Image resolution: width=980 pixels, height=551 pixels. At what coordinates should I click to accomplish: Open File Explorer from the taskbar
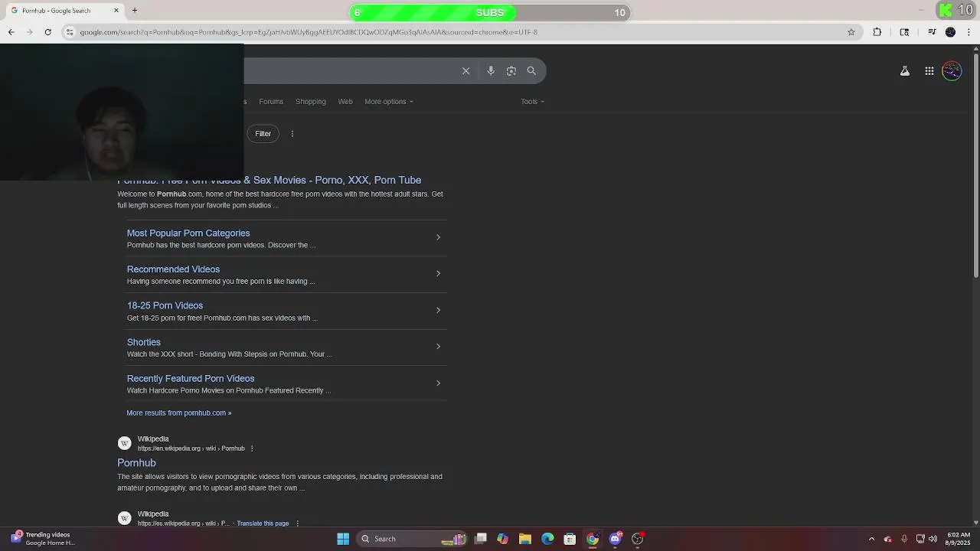[x=524, y=539]
